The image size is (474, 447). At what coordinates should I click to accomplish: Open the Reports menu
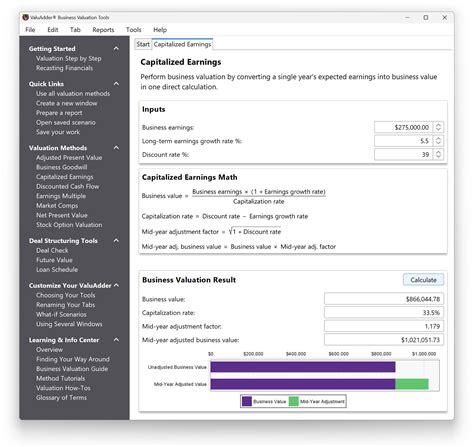(x=103, y=30)
